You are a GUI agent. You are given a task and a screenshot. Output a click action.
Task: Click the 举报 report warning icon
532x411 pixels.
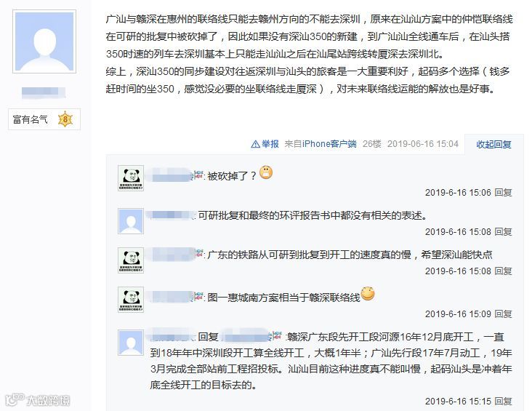255,144
